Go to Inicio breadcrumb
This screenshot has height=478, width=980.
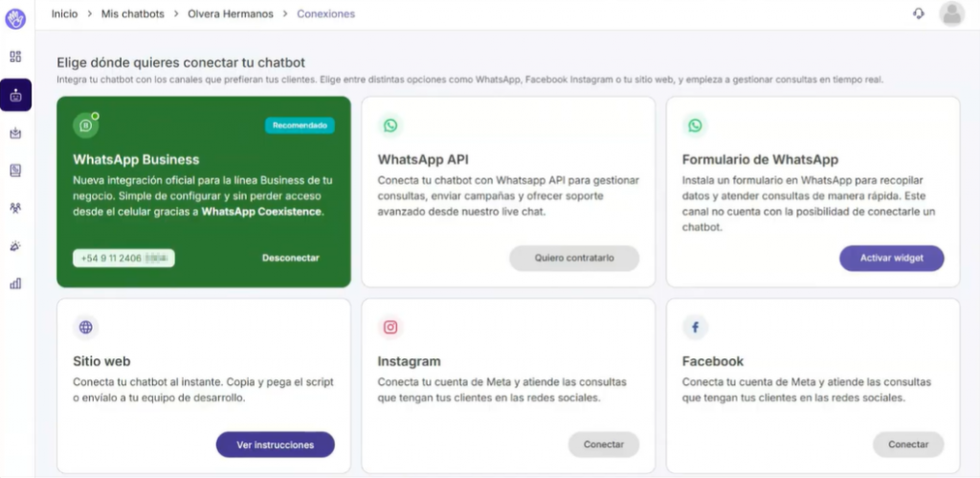pyautogui.click(x=64, y=13)
